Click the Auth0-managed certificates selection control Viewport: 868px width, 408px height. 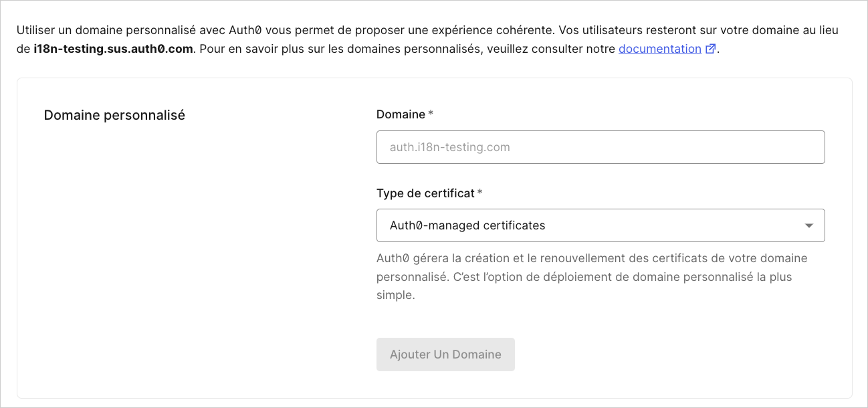pyautogui.click(x=601, y=225)
